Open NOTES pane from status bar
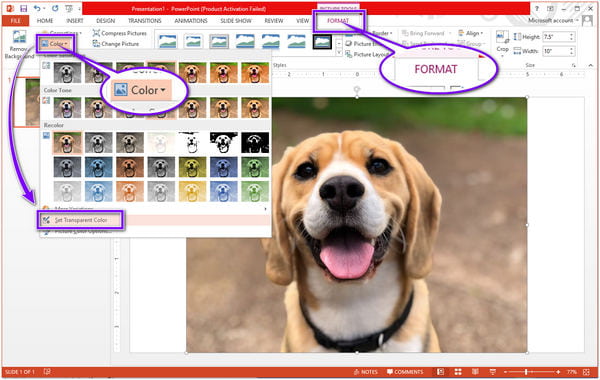Screen dimensions: 600x380 (x=366, y=372)
